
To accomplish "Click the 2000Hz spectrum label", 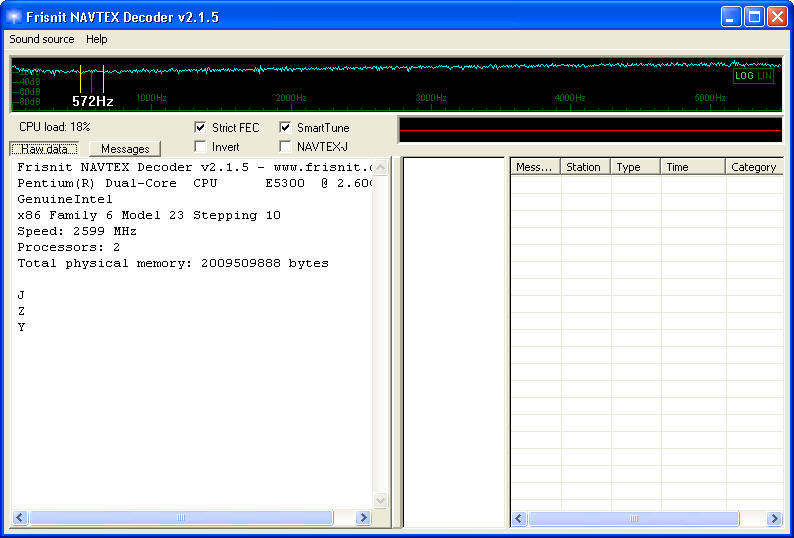I will click(x=291, y=97).
